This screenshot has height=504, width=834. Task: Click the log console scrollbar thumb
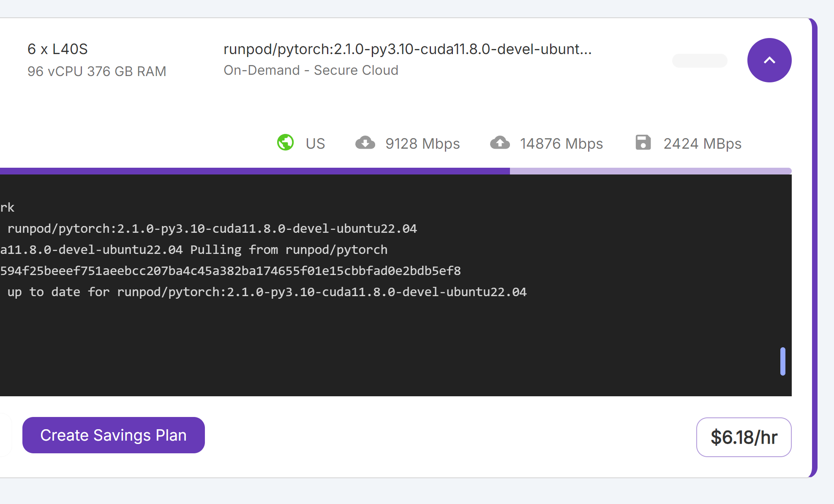coord(782,361)
